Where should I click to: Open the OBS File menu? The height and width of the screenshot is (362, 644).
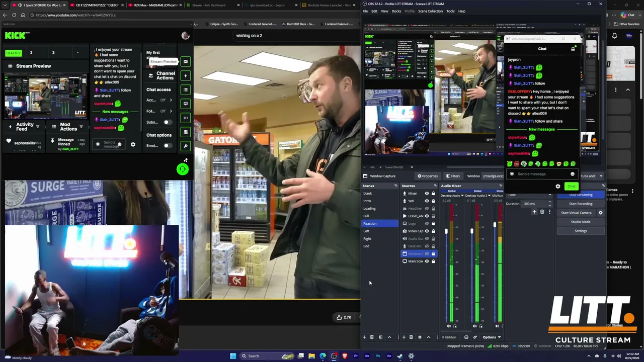coord(366,11)
